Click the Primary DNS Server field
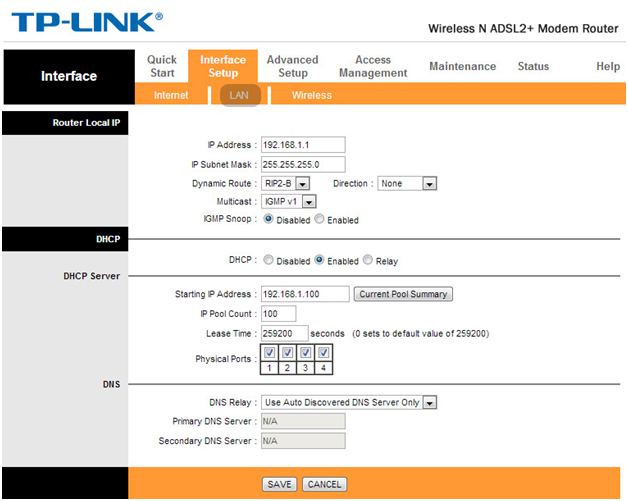Screen dimensions: 628x501 303,421
